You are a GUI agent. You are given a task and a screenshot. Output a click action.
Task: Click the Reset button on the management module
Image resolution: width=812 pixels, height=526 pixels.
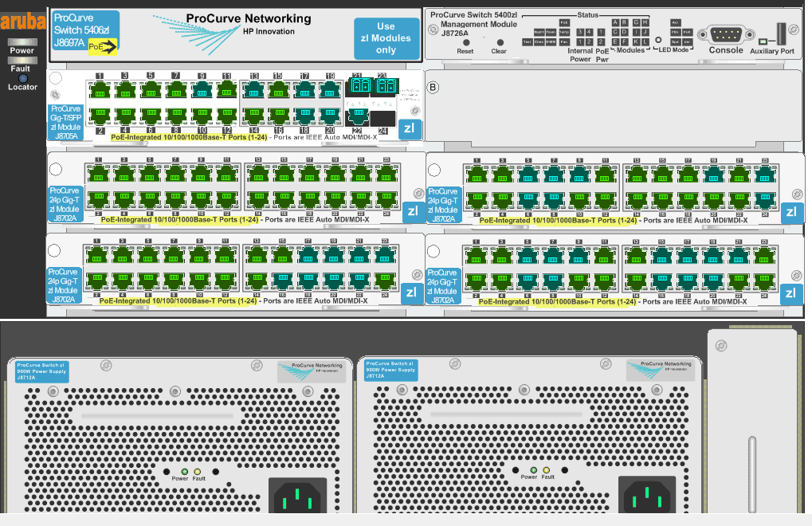tap(466, 42)
